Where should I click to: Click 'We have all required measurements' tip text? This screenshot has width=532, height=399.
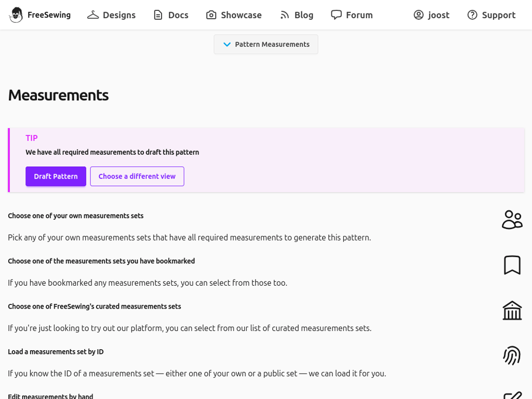[x=112, y=152]
